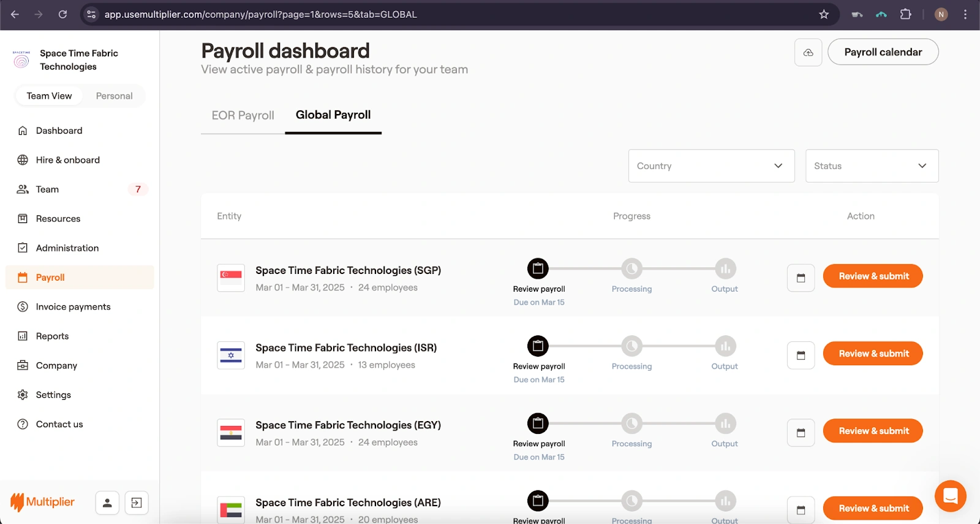
Task: Open calendar icon for SGP payroll
Action: click(801, 278)
